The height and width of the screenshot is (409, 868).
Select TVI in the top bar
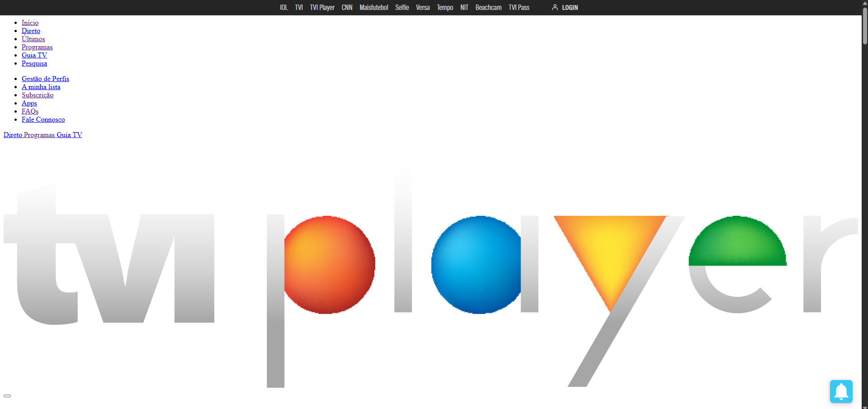point(299,8)
